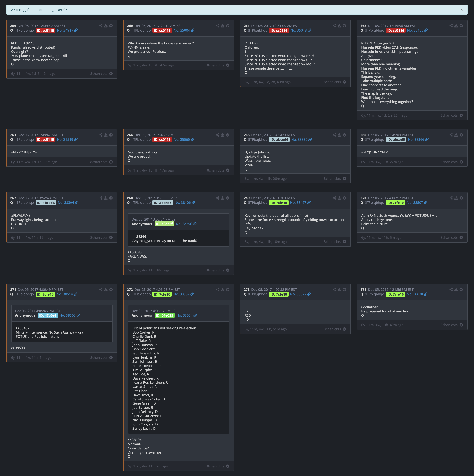This screenshot has width=474, height=476.
Task: Click the green ID: 7cfe10 badge in post 269
Action: pos(279,202)
